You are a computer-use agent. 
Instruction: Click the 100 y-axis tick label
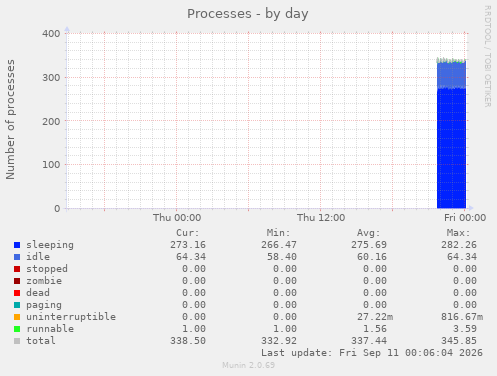pos(51,165)
